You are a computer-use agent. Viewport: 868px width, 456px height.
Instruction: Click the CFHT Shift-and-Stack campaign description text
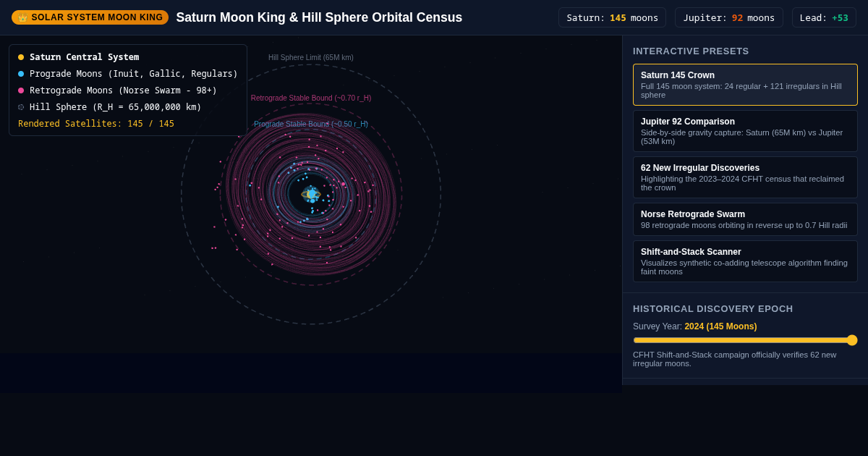pyautogui.click(x=734, y=359)
